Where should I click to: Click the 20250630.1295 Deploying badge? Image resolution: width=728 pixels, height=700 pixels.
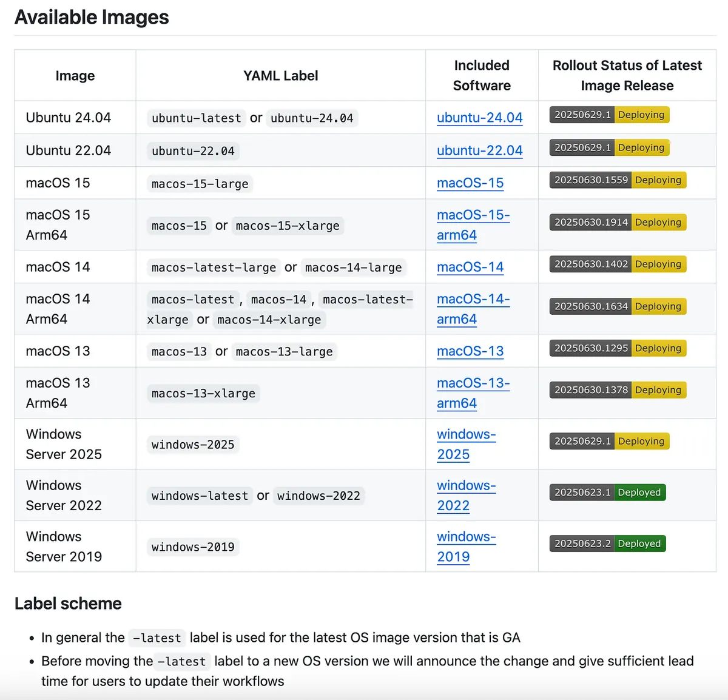[x=618, y=348]
